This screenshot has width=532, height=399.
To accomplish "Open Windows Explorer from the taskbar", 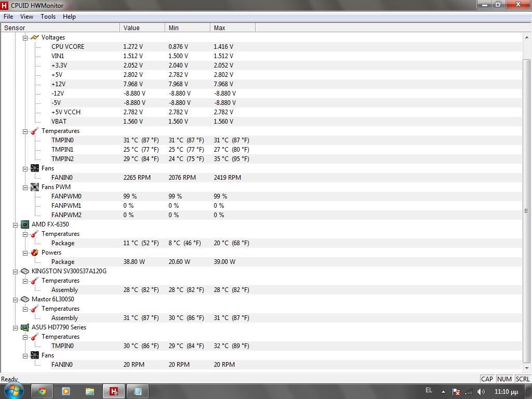I will (x=89, y=391).
